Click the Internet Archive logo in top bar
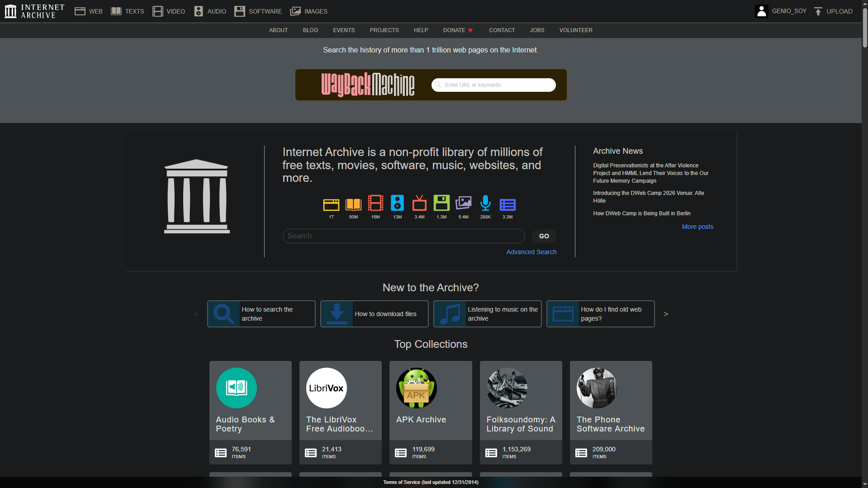This screenshot has height=488, width=868. click(x=34, y=11)
